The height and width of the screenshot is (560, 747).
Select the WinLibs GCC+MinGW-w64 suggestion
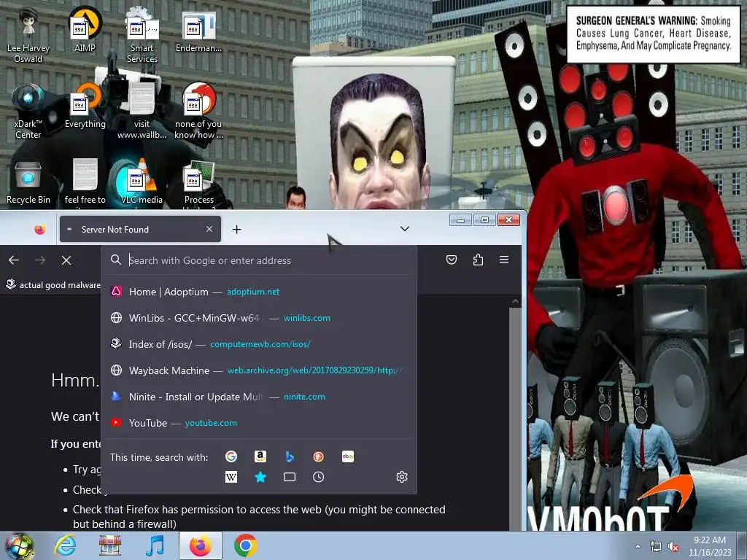click(259, 318)
